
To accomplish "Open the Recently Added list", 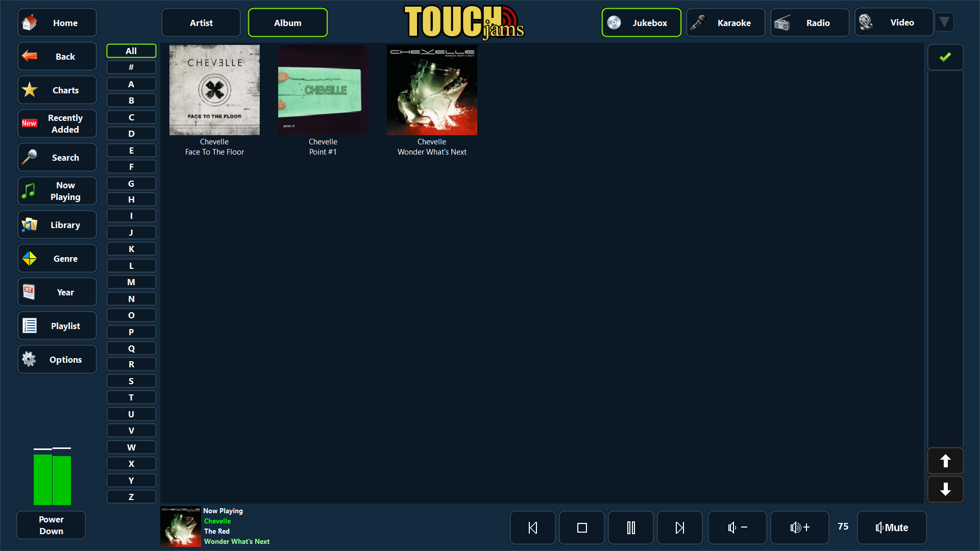I will click(57, 123).
